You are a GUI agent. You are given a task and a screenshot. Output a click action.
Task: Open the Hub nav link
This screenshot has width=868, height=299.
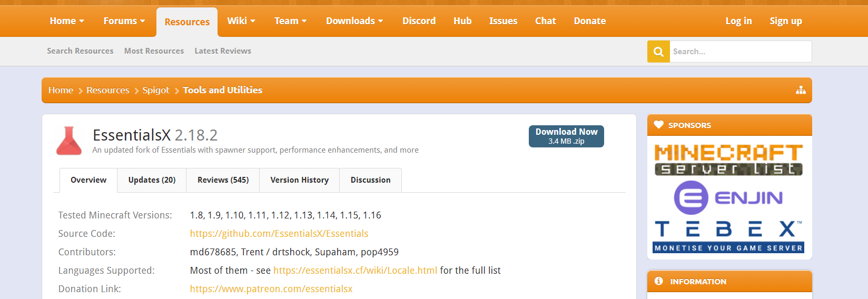click(462, 21)
